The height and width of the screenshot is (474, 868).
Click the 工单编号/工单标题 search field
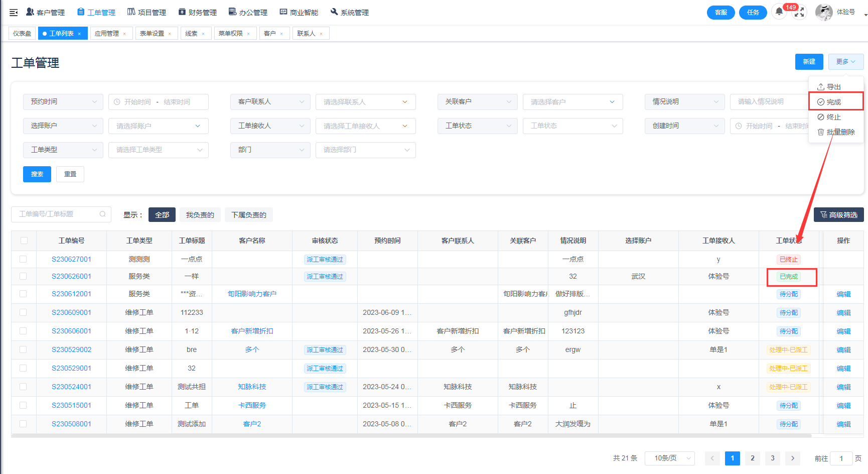(x=56, y=214)
